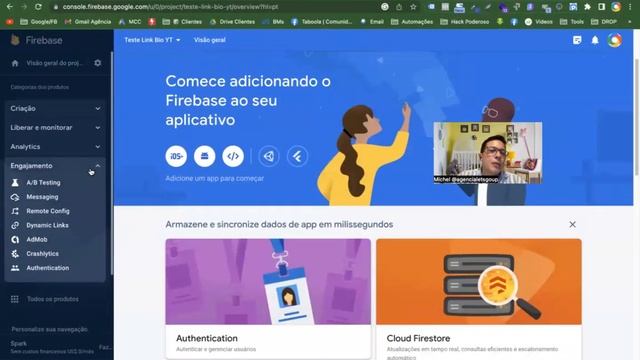Click Personalize sua navegação text
The image size is (640, 360).
pyautogui.click(x=49, y=329)
